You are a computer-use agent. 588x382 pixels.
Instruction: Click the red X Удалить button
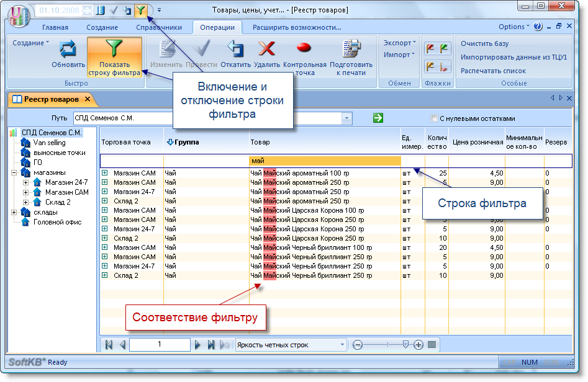tap(266, 53)
